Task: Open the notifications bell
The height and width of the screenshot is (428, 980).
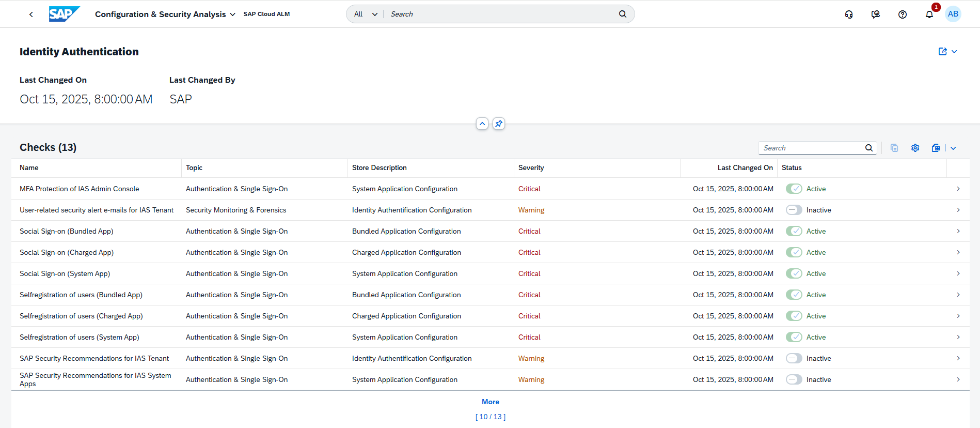Action: (929, 14)
